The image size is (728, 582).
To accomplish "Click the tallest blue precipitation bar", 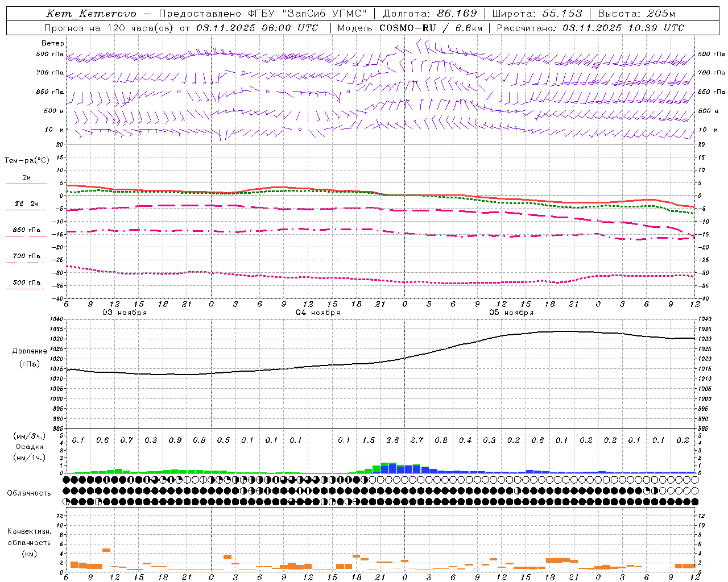I will pyautogui.click(x=392, y=468).
